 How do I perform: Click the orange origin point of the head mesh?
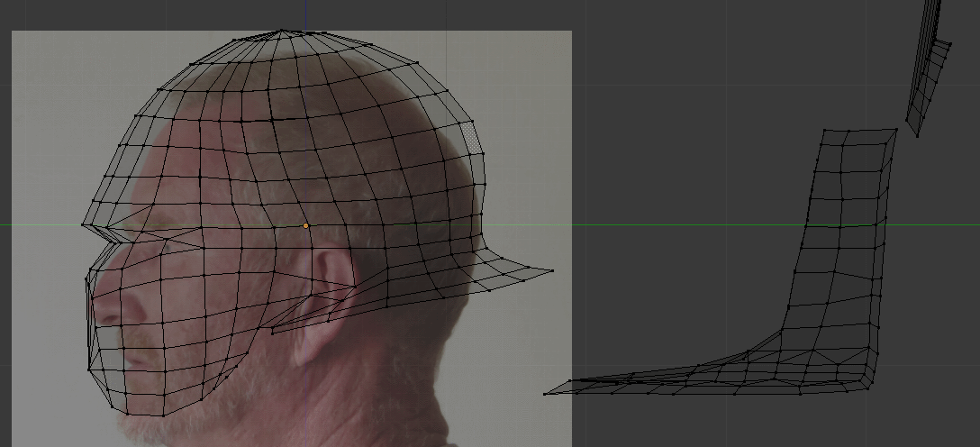pyautogui.click(x=305, y=225)
